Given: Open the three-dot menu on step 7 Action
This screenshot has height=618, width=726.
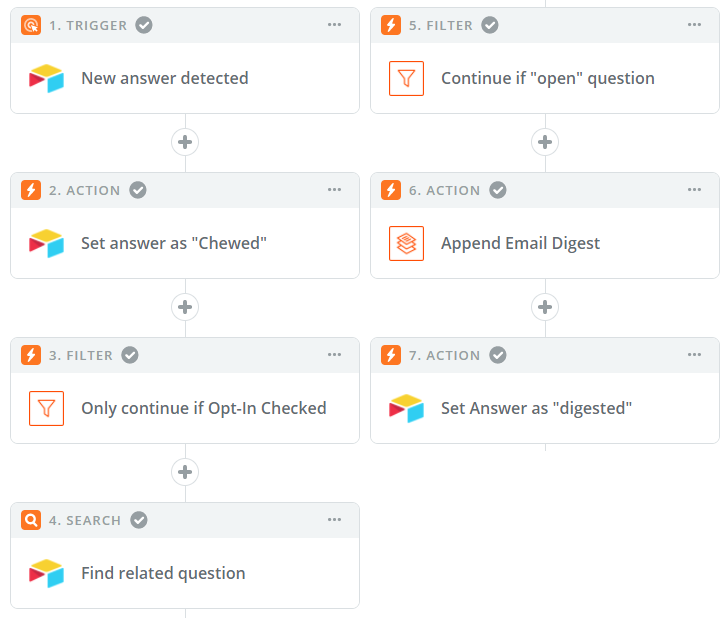Looking at the screenshot, I should (694, 355).
